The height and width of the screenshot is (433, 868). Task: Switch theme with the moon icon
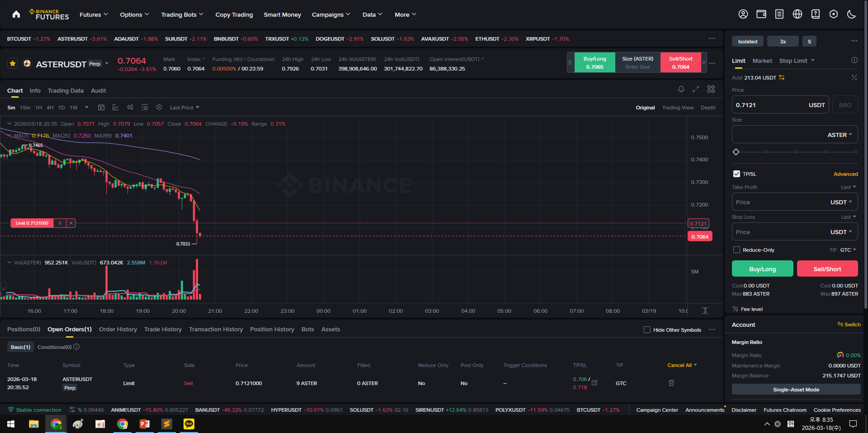tap(851, 14)
